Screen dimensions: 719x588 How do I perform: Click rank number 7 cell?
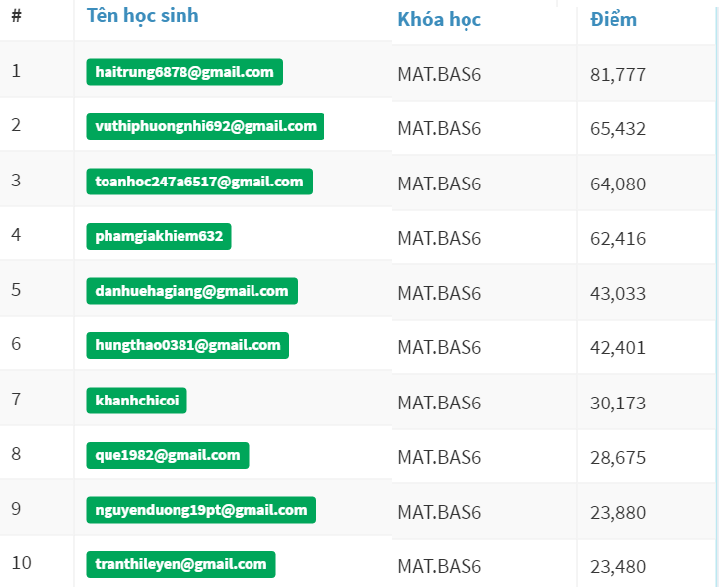16,399
